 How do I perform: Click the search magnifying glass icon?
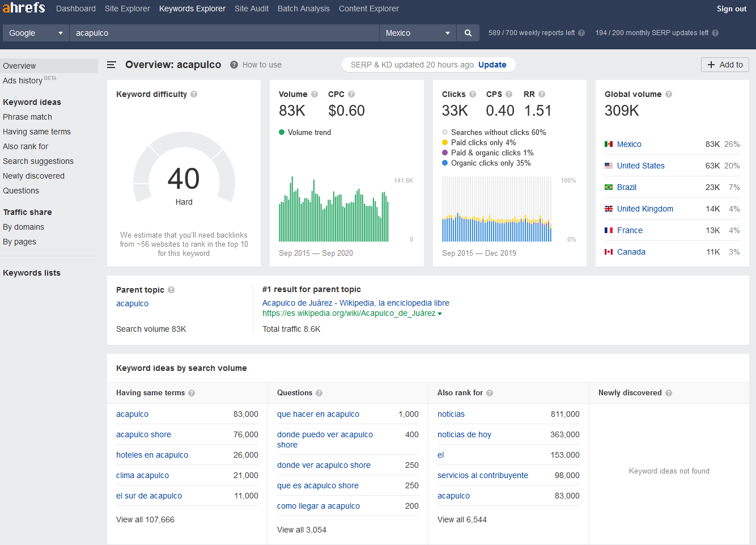pyautogui.click(x=468, y=32)
